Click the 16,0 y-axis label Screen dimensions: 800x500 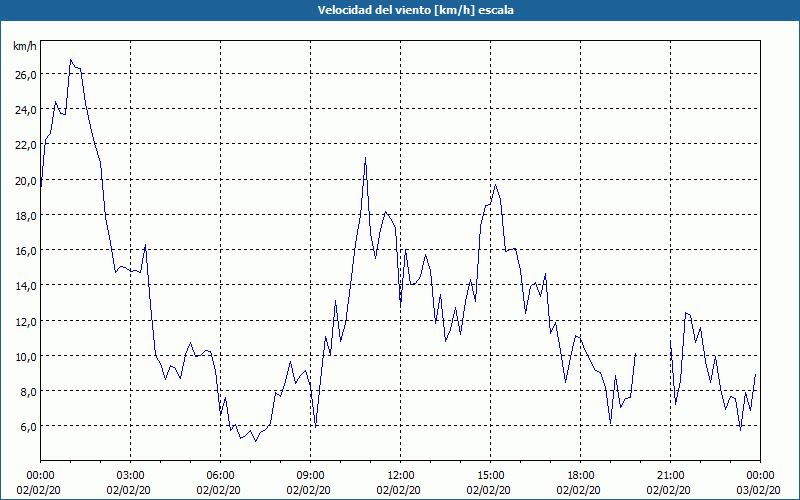tap(26, 251)
